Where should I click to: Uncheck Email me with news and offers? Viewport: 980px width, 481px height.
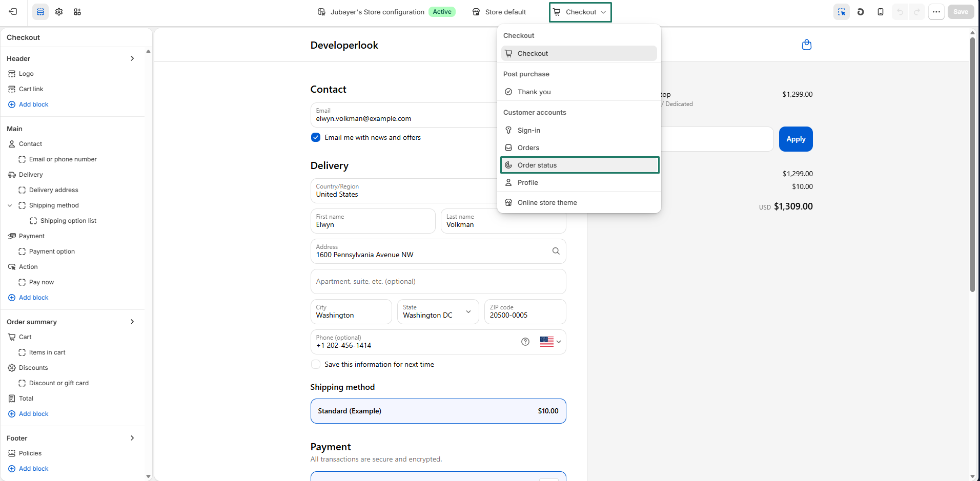316,137
